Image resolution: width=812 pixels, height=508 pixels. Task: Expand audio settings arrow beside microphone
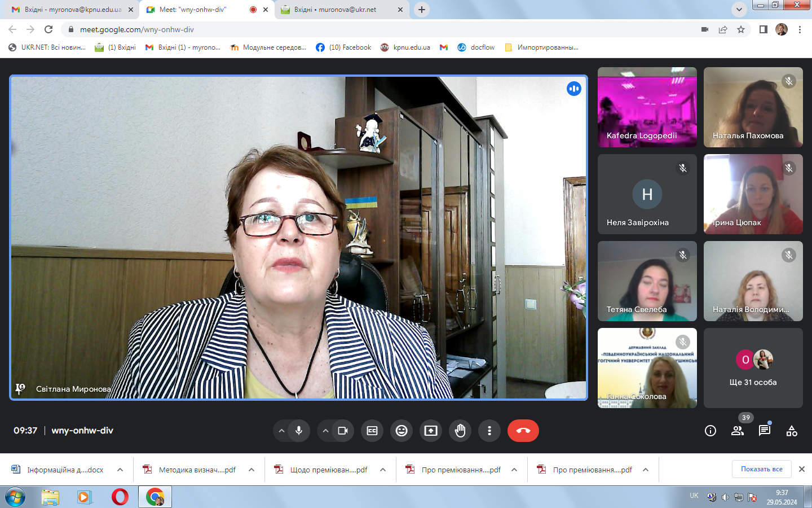(x=281, y=431)
